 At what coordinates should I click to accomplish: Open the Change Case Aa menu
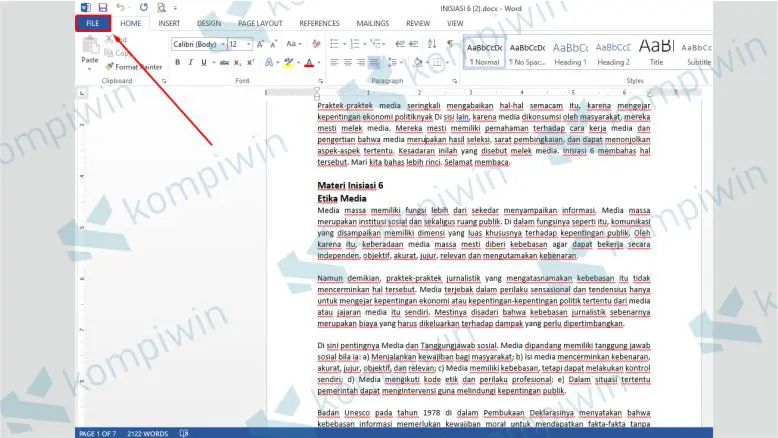coord(293,44)
